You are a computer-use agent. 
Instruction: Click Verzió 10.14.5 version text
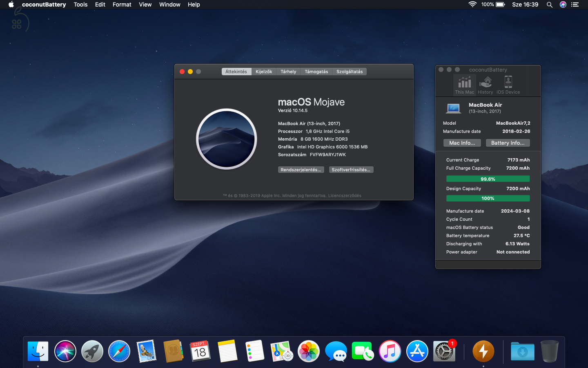coord(293,110)
